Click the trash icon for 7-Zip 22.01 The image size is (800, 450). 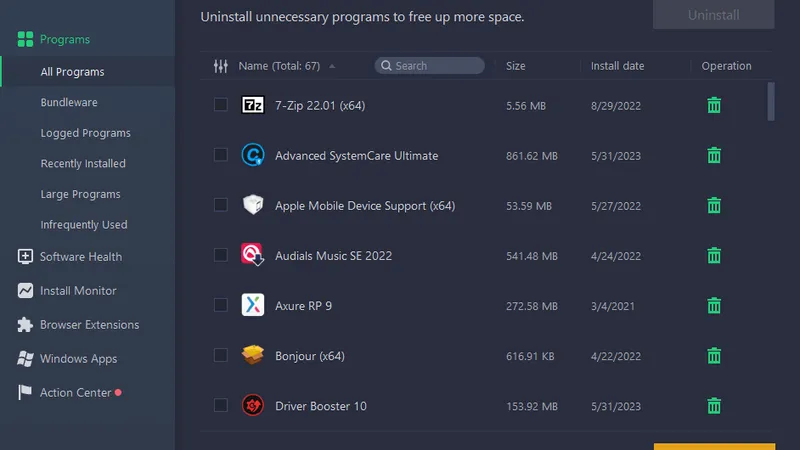click(714, 105)
